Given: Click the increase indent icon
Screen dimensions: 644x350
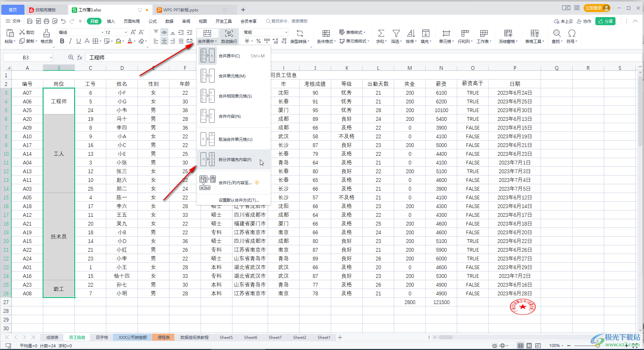Looking at the screenshot, I should pos(190,32).
